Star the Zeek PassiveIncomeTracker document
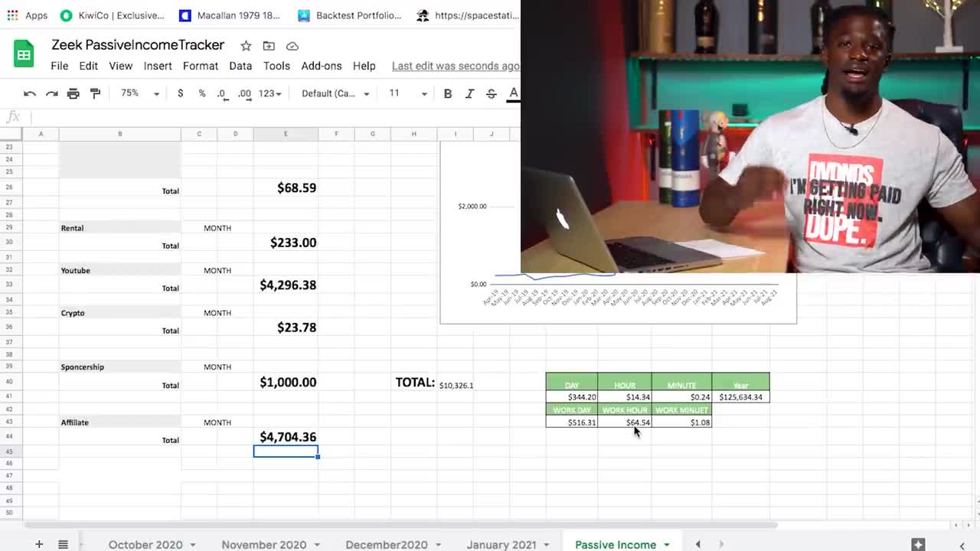 [246, 46]
